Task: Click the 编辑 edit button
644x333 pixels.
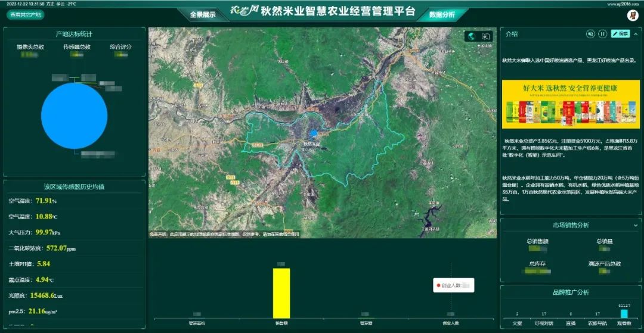Action: 620,34
